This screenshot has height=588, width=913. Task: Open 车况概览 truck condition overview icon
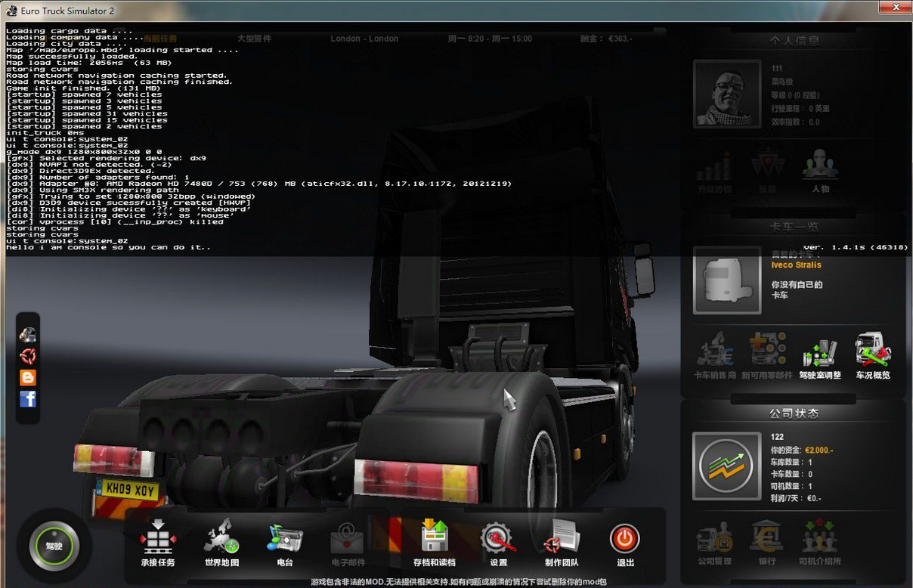pyautogui.click(x=873, y=356)
